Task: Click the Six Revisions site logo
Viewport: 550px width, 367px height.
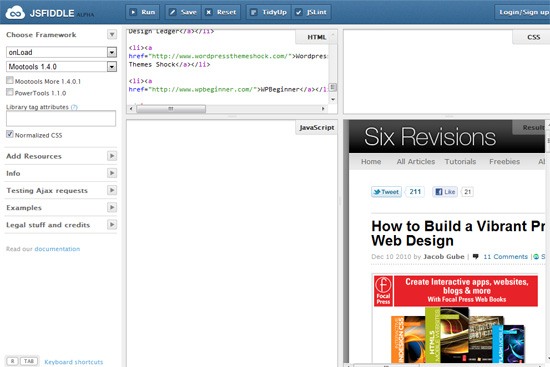Action: tap(430, 136)
